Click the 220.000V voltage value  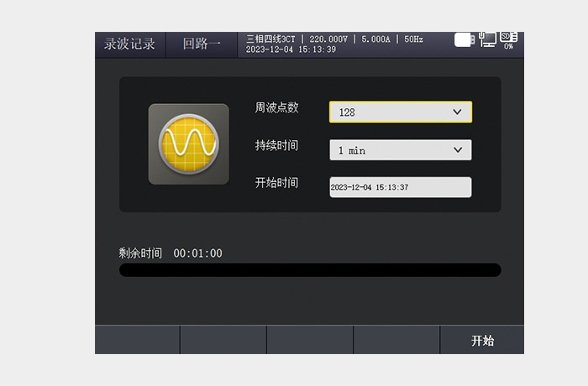click(328, 39)
